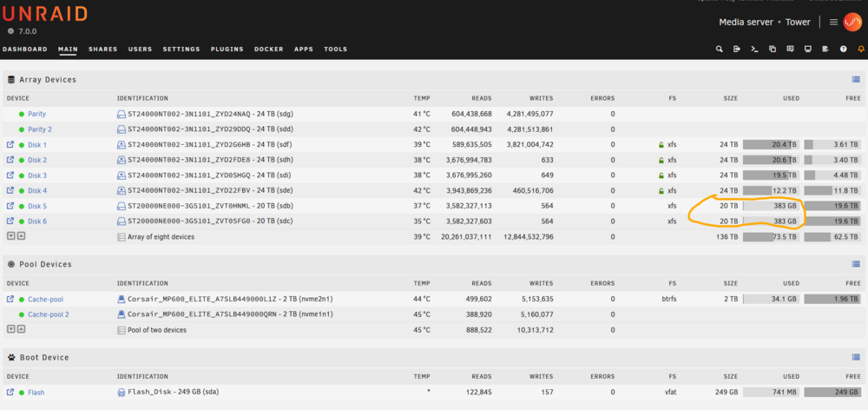Open the system info monitor icon

[x=807, y=49]
